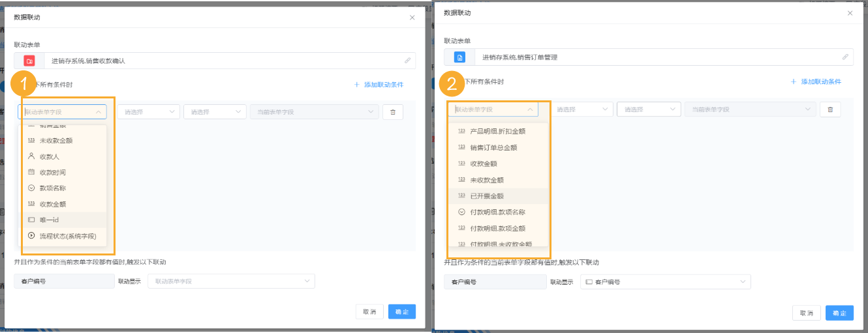Open 联动显示 客户编号 dropdown in 销售订单管理 dialog
This screenshot has width=868, height=333.
665,282
